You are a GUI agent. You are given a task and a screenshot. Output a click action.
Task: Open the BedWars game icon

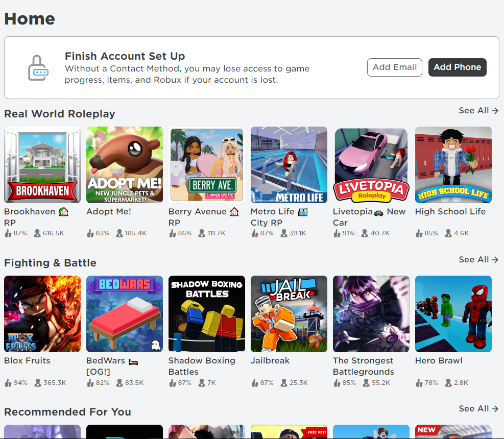point(125,314)
